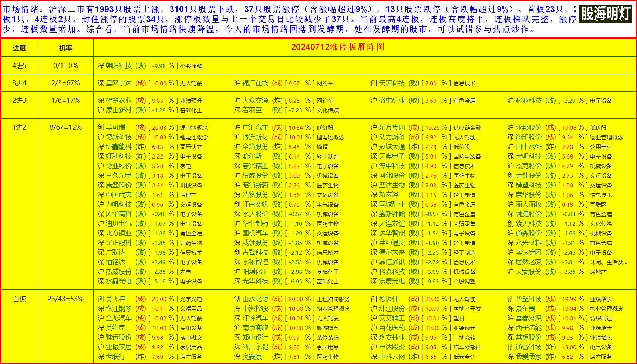Select stock 协鑫能科

click(x=118, y=147)
